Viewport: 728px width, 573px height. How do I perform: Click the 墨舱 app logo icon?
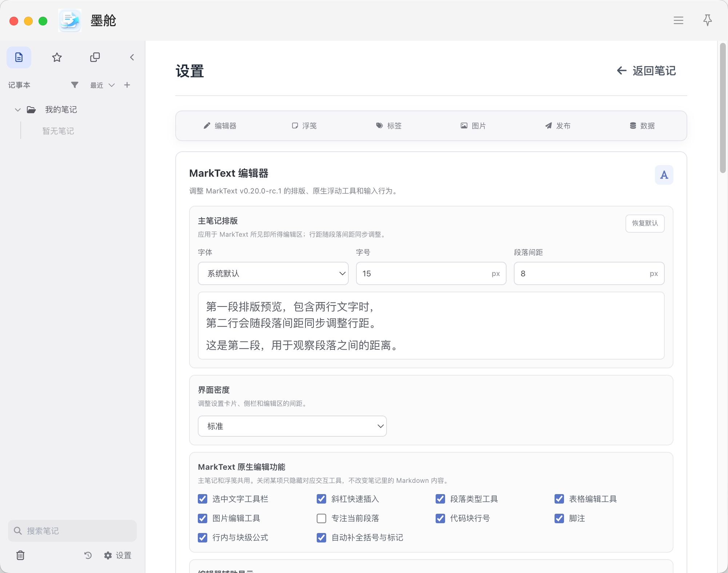tap(70, 20)
